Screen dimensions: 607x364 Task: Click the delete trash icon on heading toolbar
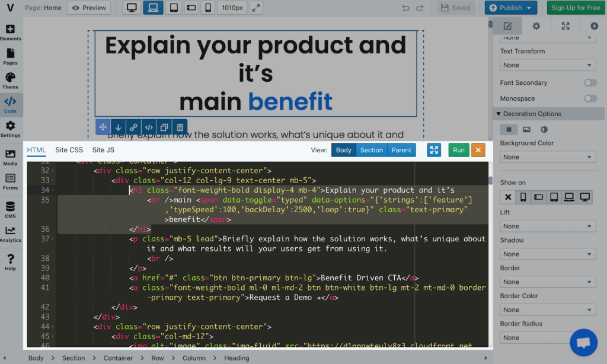coord(180,127)
